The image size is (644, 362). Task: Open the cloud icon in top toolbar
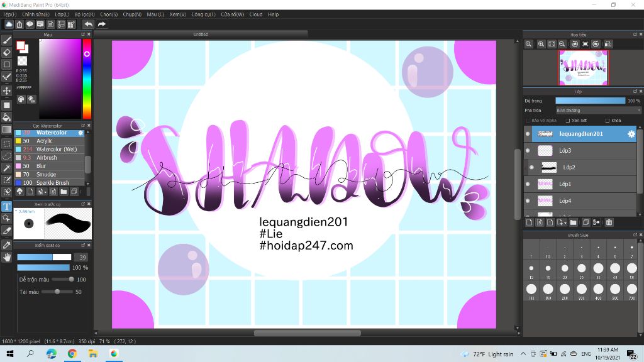pos(9,25)
